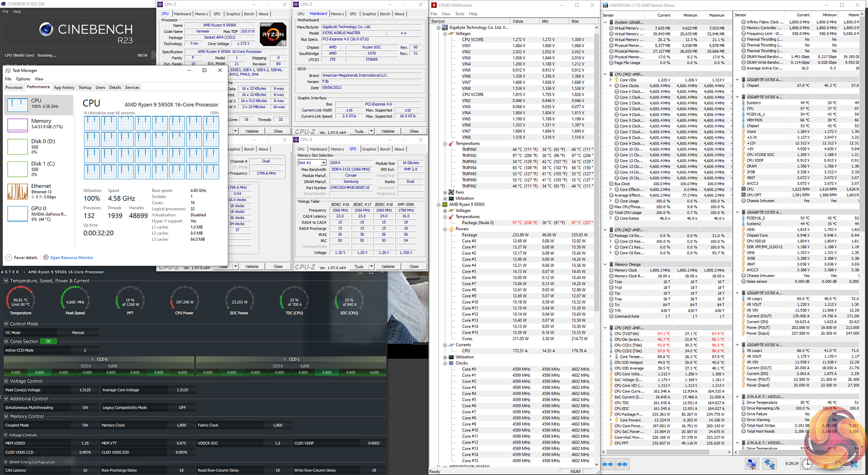The image size is (868, 475).
Task: Collapse Fewer details chevron in Task Manager
Action: (9, 258)
